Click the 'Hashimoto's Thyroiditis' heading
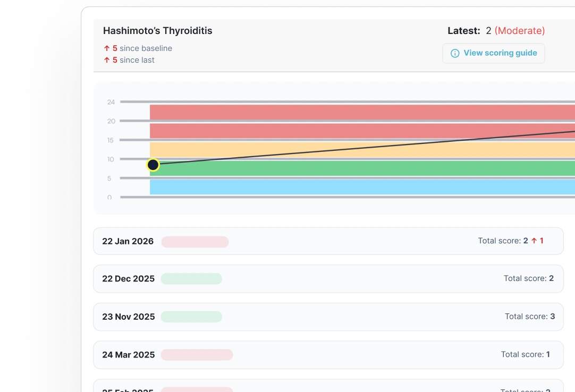Screen dimensions: 575x392 [157, 31]
